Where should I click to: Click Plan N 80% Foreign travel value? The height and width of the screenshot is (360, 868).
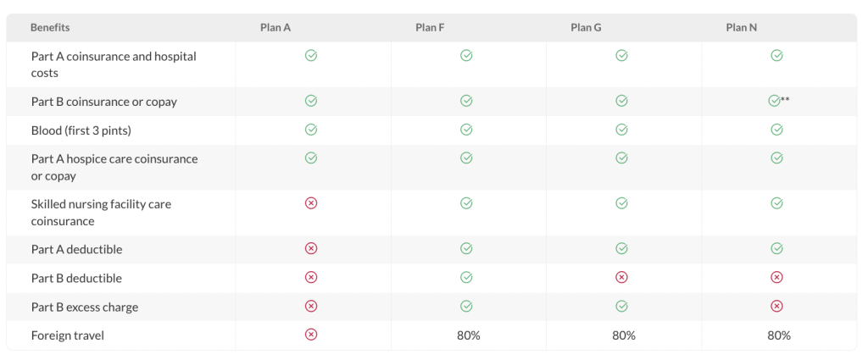pos(779,335)
